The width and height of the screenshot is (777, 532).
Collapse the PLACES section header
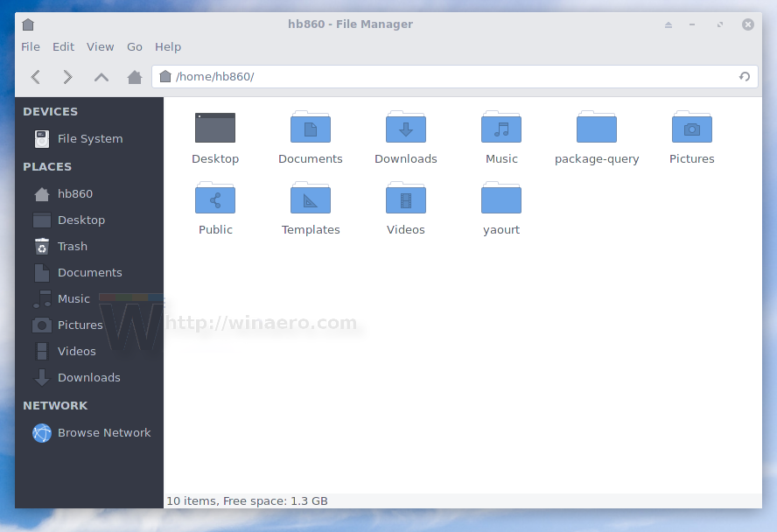tap(44, 166)
